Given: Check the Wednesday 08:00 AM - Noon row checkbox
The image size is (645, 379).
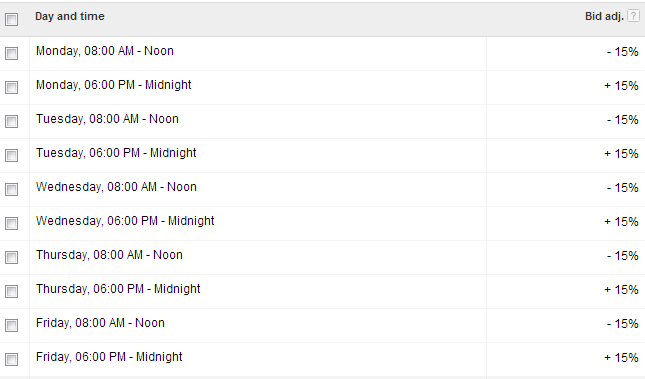Looking at the screenshot, I should tap(12, 189).
